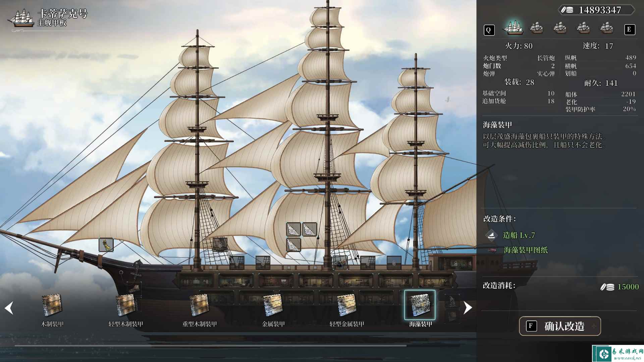Click the Q previous-ship key button
Viewport: 644px width, 362px height.
pos(489,30)
